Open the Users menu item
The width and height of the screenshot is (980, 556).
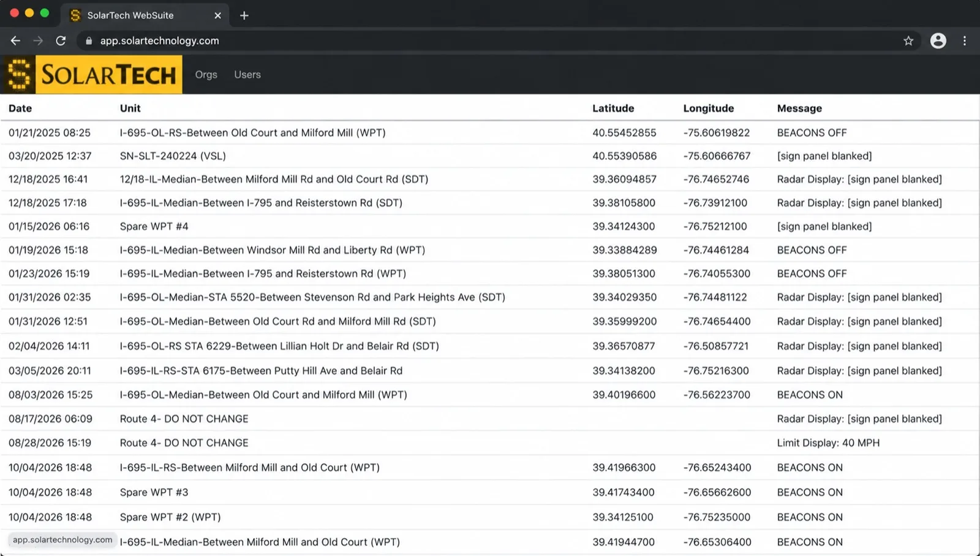tap(247, 75)
